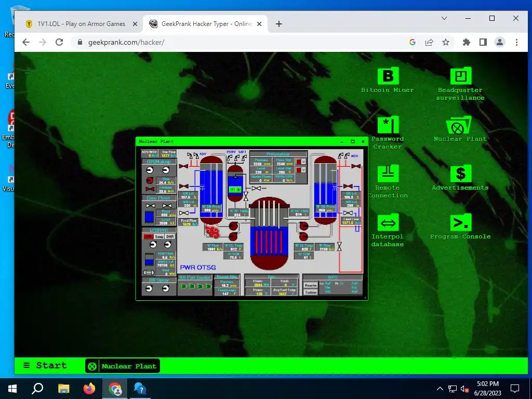Viewport: 532px width, 399px height.
Task: Close the GeekPrank Hacker Typer tab
Action: click(x=259, y=24)
